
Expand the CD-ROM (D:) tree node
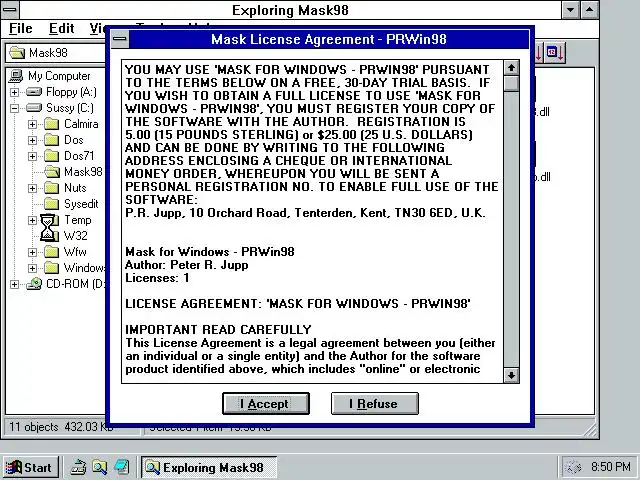point(14,284)
